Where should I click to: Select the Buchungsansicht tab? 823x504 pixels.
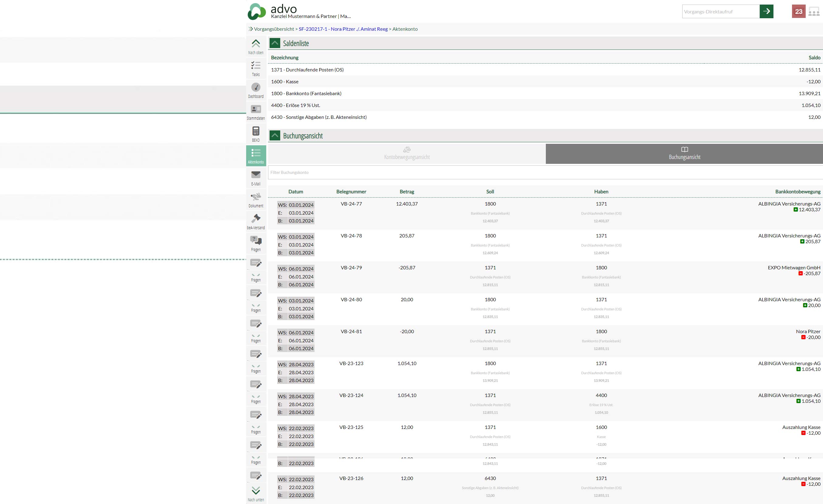click(x=684, y=154)
